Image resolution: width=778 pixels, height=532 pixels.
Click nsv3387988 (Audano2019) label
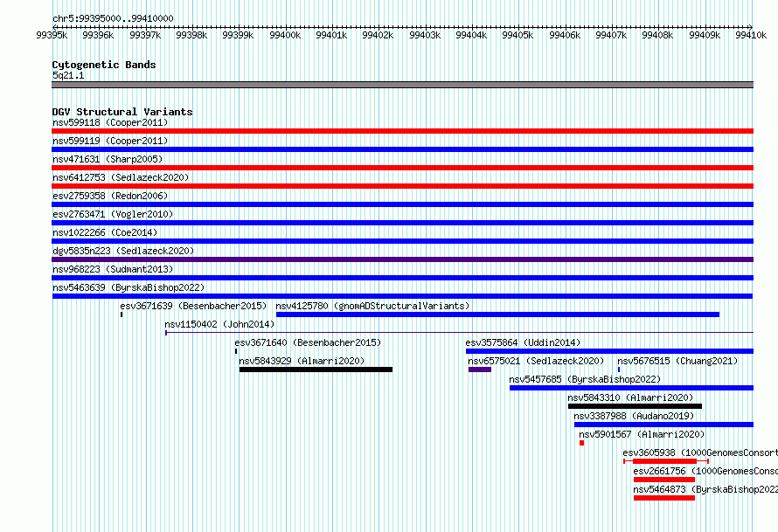634,416
